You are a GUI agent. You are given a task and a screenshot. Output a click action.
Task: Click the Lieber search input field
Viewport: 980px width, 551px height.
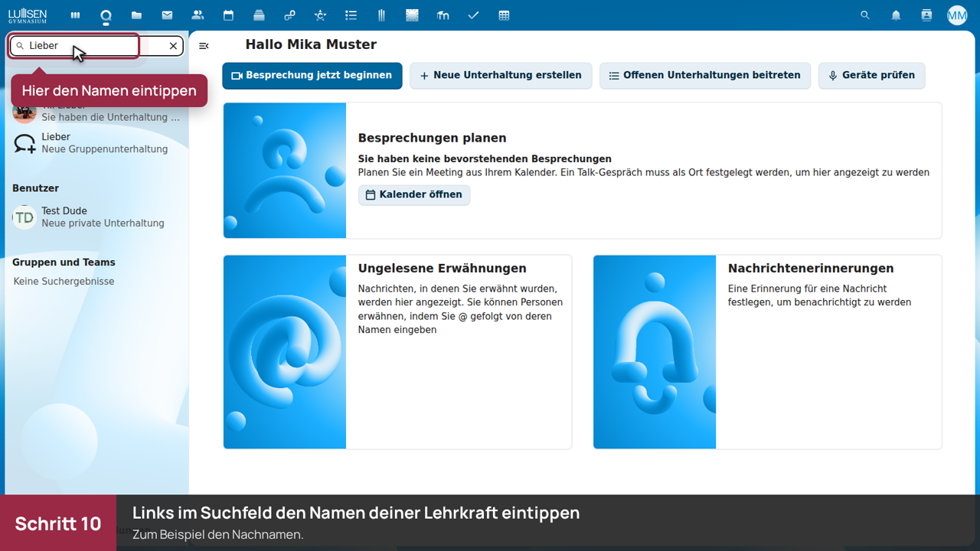click(96, 46)
